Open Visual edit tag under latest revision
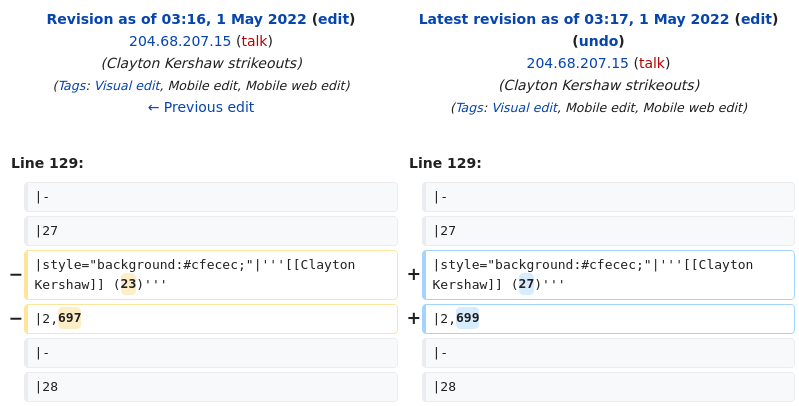The width and height of the screenshot is (799, 406). click(524, 107)
